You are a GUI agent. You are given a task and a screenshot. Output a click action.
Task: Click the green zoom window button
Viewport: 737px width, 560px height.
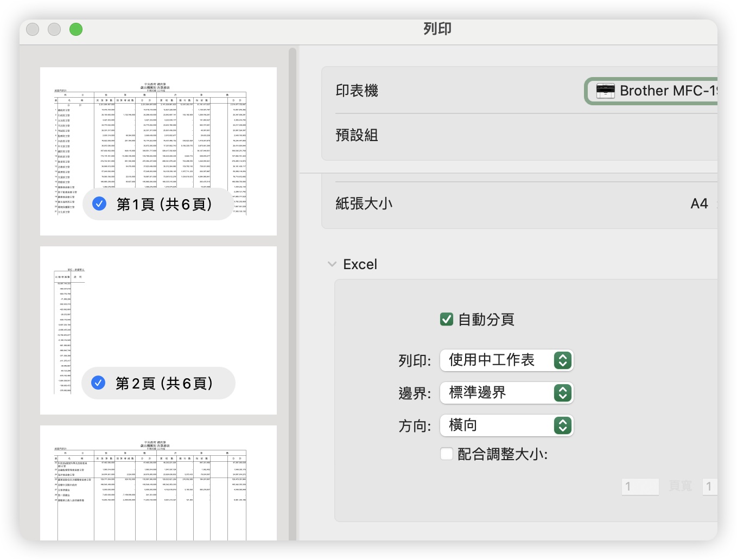[76, 29]
